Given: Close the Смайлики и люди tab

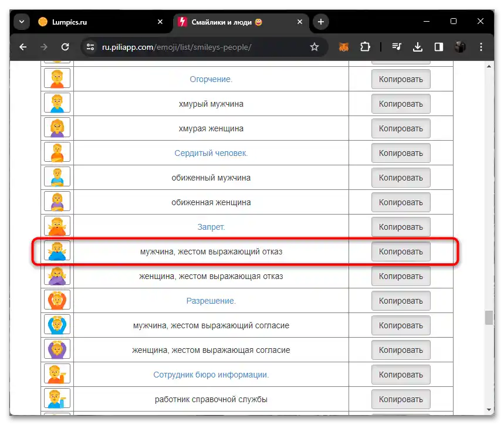Looking at the screenshot, I should (300, 22).
